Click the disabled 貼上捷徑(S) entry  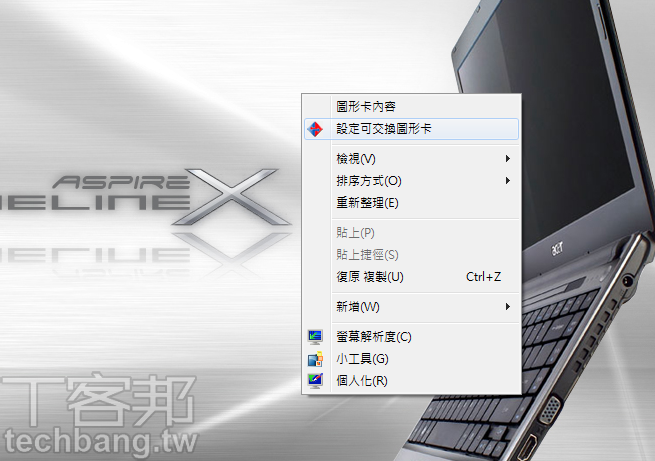point(367,255)
